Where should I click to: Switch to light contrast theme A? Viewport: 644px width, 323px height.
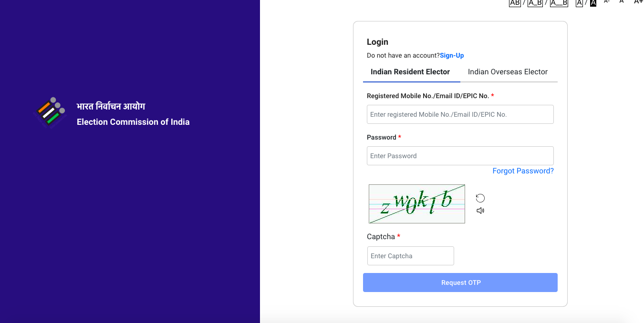point(579,3)
